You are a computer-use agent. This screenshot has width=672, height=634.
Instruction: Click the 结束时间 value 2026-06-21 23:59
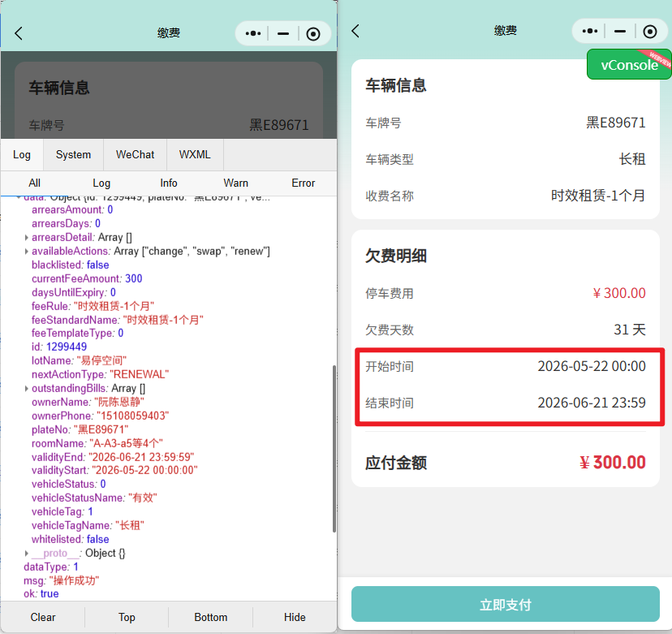592,403
